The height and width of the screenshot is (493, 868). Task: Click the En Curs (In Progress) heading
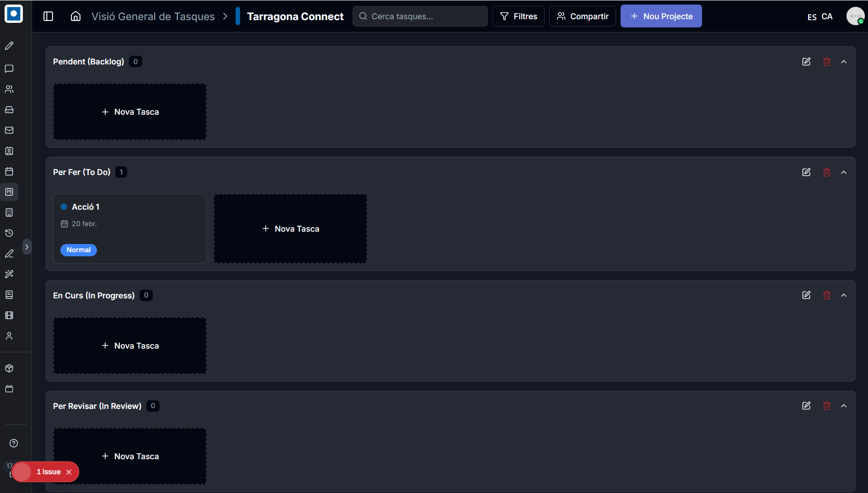point(94,296)
